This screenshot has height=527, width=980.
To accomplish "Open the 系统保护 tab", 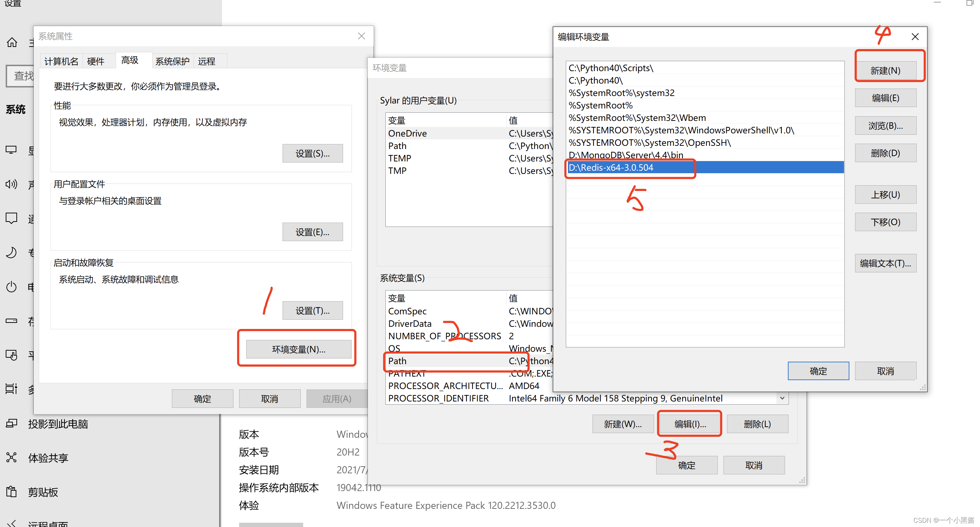I will [x=172, y=61].
